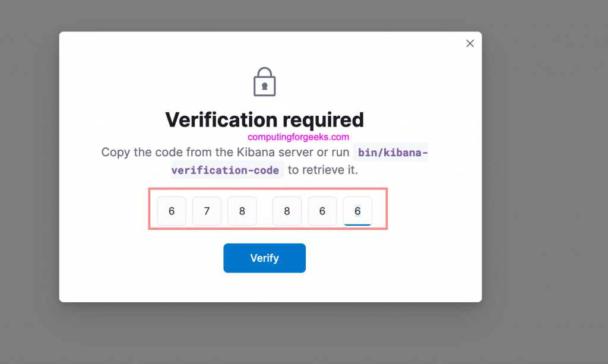
Task: Click the last, highlighted code digit field
Action: point(357,211)
